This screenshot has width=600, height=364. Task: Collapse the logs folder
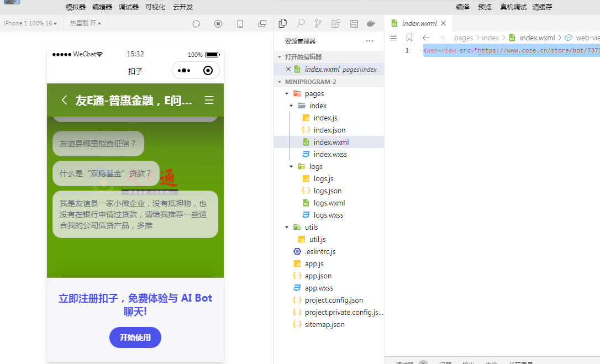pyautogui.click(x=292, y=166)
